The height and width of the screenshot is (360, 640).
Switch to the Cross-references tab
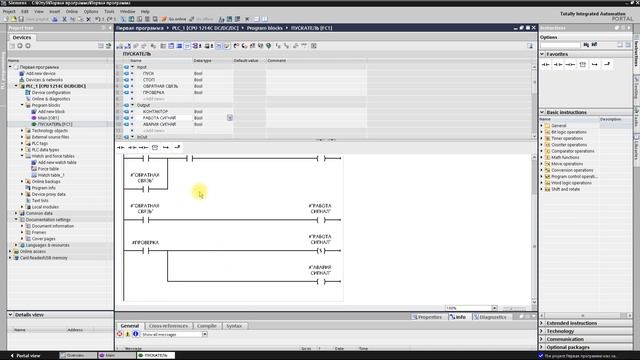(168, 326)
